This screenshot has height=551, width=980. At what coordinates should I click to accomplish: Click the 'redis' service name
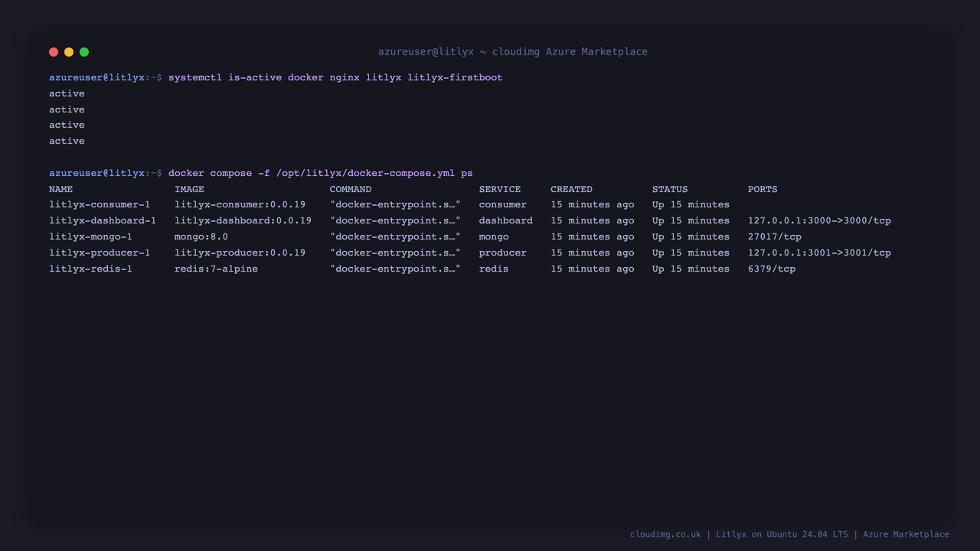click(x=494, y=269)
